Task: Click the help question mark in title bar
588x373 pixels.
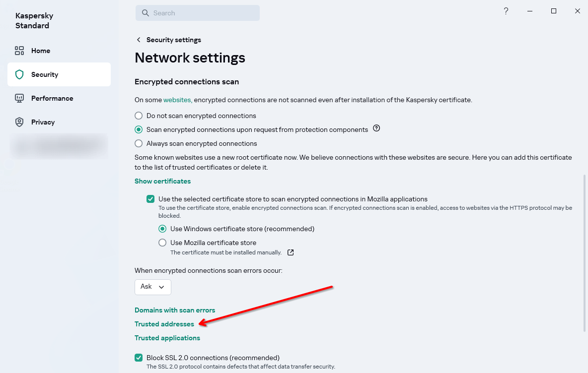Action: coord(506,11)
